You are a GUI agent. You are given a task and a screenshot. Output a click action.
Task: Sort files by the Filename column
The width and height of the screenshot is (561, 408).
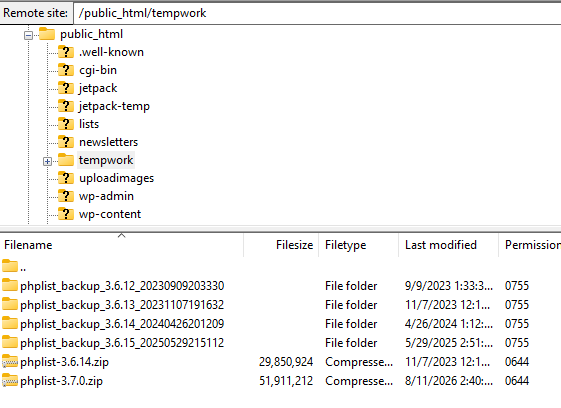(x=122, y=245)
